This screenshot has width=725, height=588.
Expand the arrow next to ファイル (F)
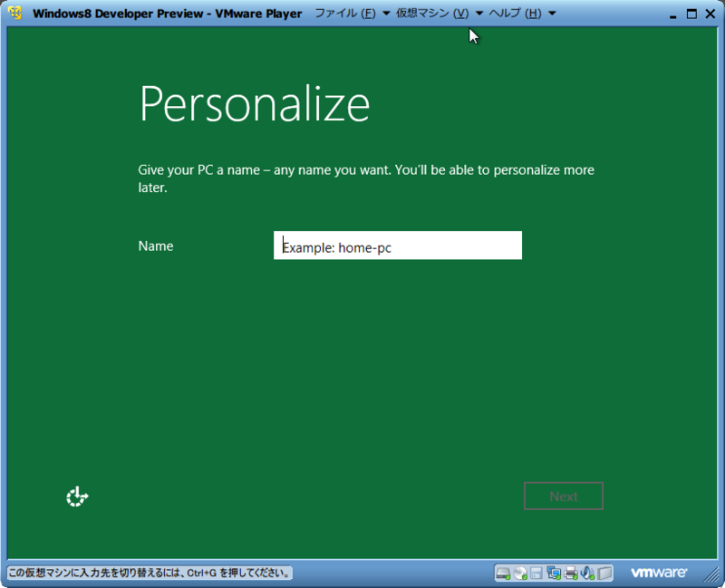pos(386,13)
